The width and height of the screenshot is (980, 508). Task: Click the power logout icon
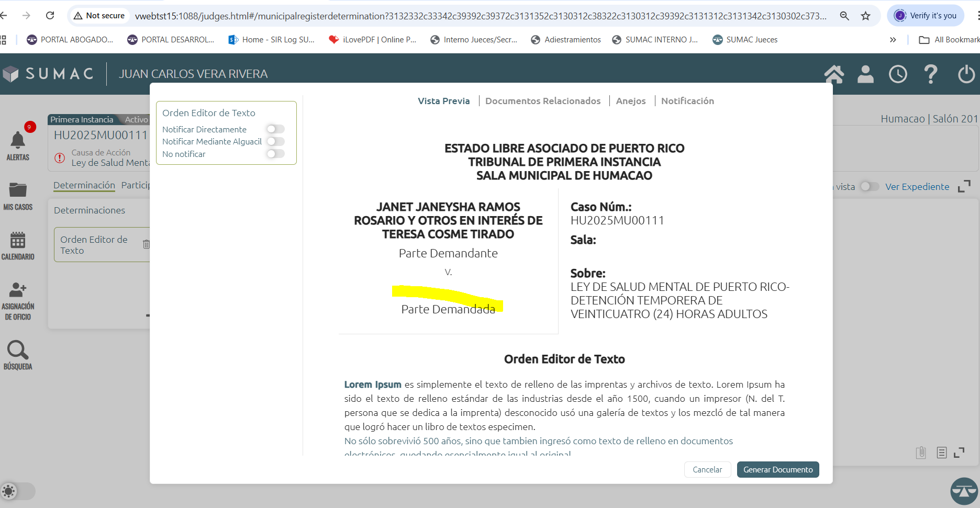tap(966, 74)
